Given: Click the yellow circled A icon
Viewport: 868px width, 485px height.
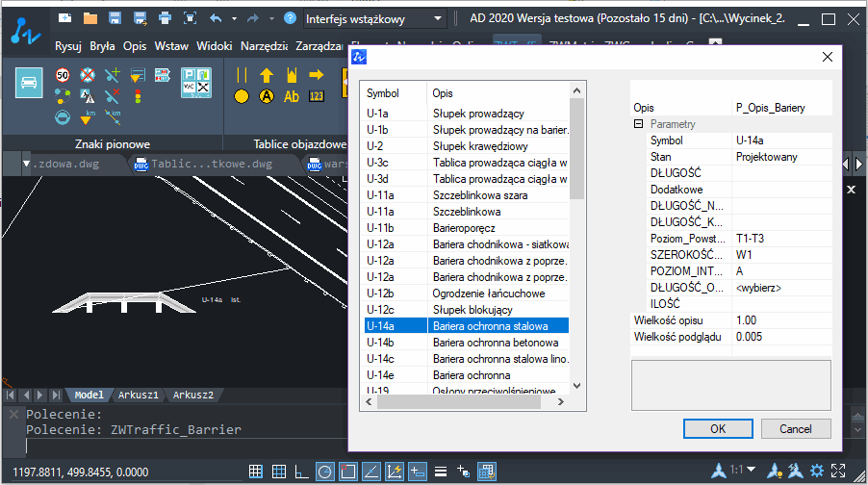Looking at the screenshot, I should coord(267,96).
